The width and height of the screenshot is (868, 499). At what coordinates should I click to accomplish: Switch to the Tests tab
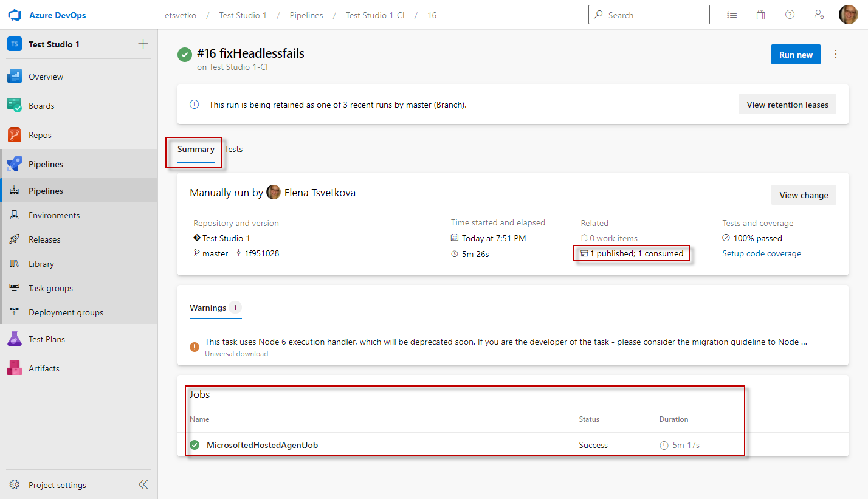pos(234,150)
